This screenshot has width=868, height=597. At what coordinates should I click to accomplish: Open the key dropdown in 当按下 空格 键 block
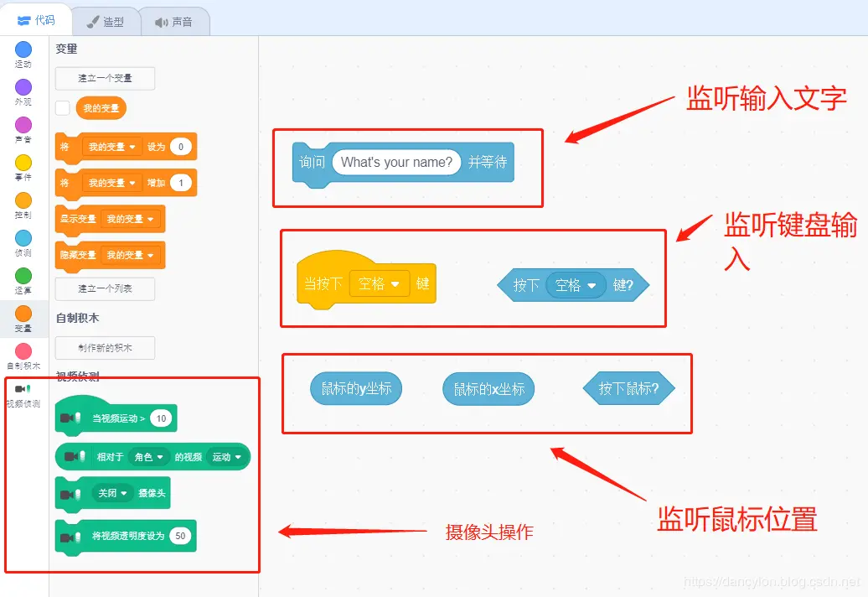(x=380, y=283)
